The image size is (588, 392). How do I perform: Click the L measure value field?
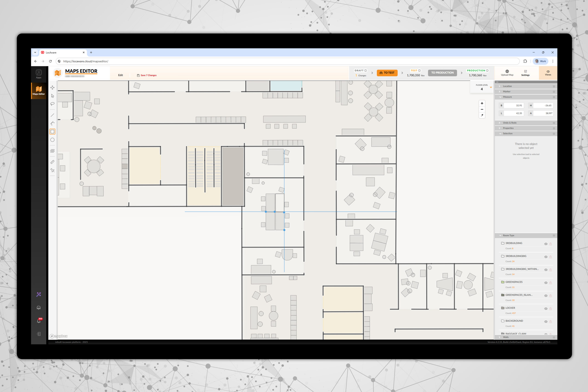coord(513,113)
